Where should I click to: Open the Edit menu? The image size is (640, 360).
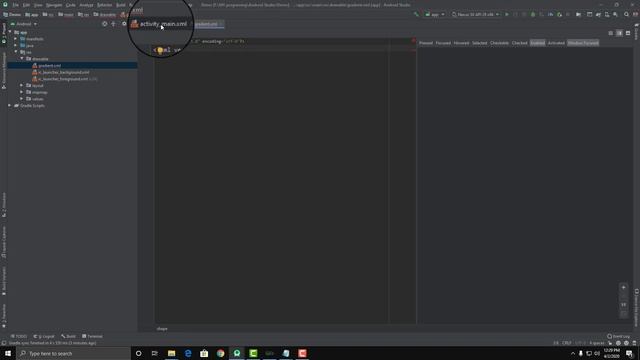click(x=26, y=5)
